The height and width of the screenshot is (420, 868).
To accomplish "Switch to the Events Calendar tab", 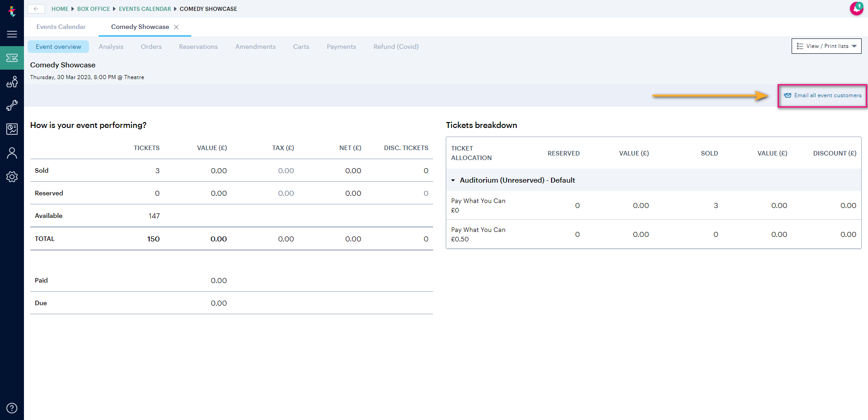I will (x=61, y=27).
